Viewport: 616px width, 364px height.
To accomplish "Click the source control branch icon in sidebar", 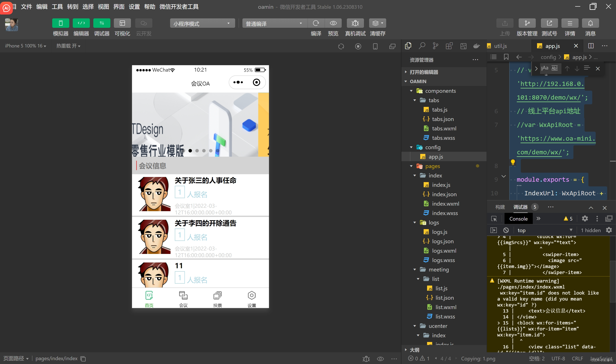I will 436,46.
